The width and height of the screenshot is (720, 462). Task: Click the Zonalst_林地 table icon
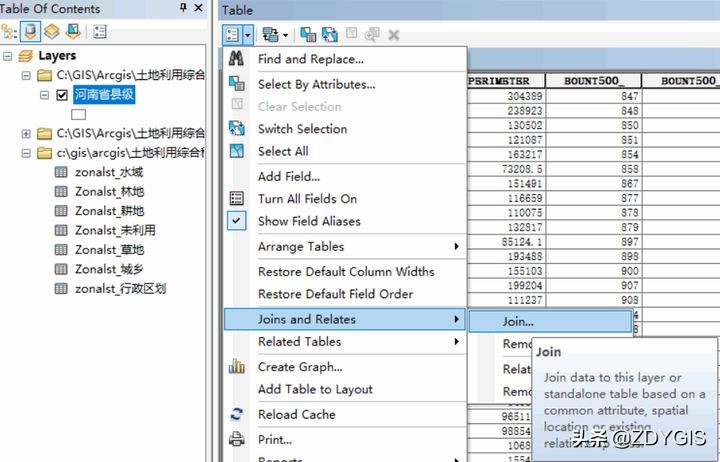coord(61,192)
